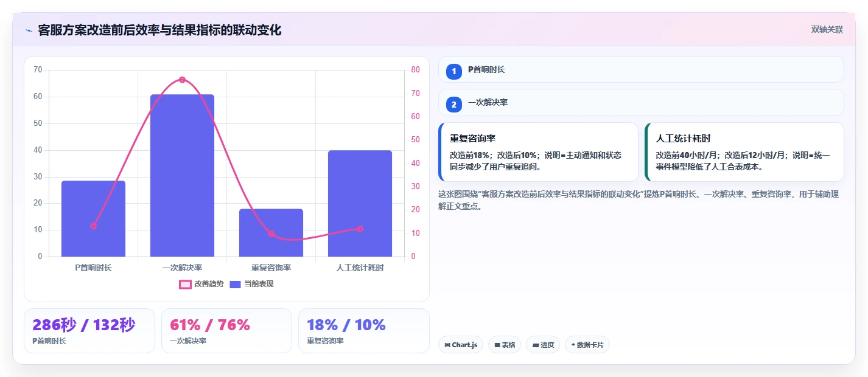Click the 286秒 / 132秒 stat card
Image resolution: width=868 pixels, height=377 pixels.
coord(89,331)
